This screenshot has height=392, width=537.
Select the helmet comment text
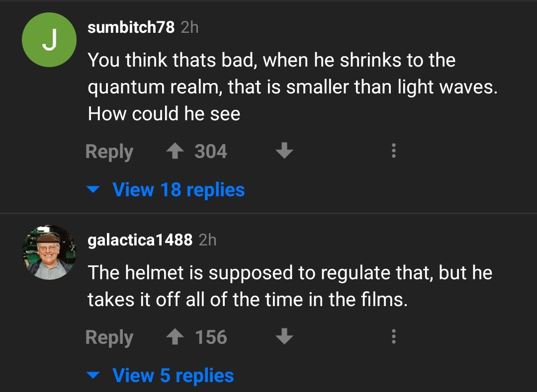point(289,286)
